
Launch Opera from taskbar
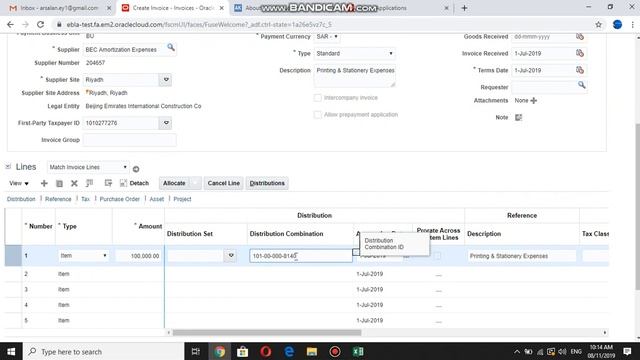pos(266,351)
